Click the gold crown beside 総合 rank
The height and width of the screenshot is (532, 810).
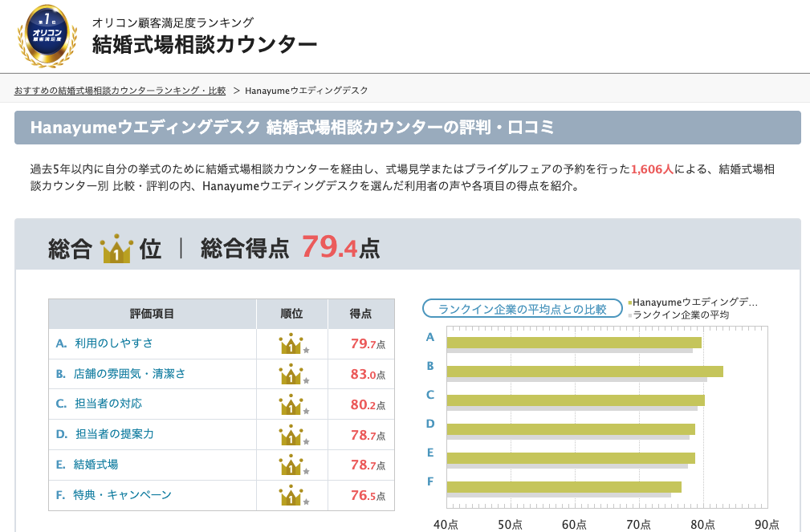[116, 250]
